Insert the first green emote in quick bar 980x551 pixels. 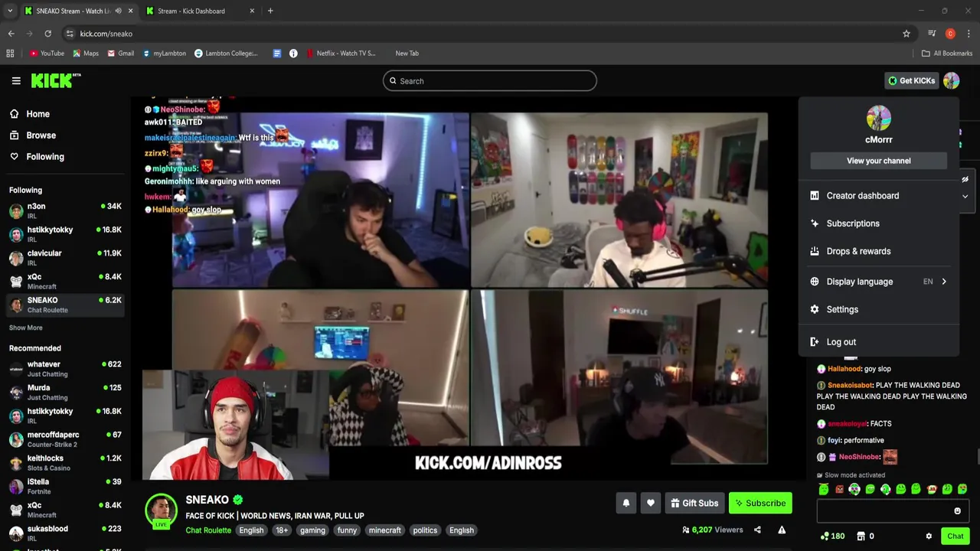coord(824,489)
